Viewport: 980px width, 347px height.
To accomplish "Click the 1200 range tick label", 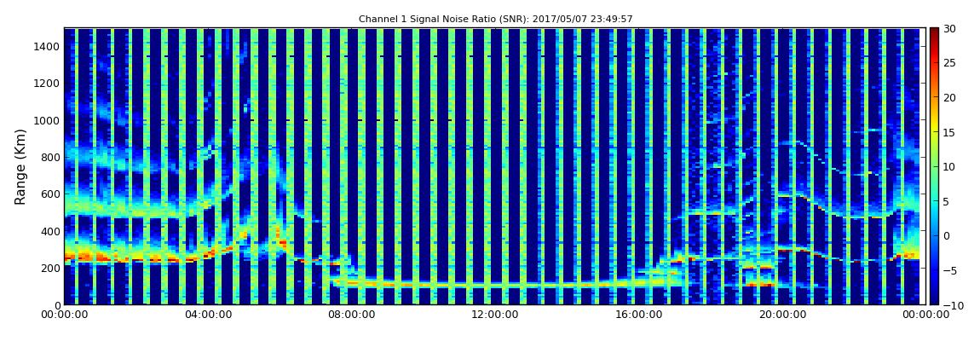I will [47, 84].
